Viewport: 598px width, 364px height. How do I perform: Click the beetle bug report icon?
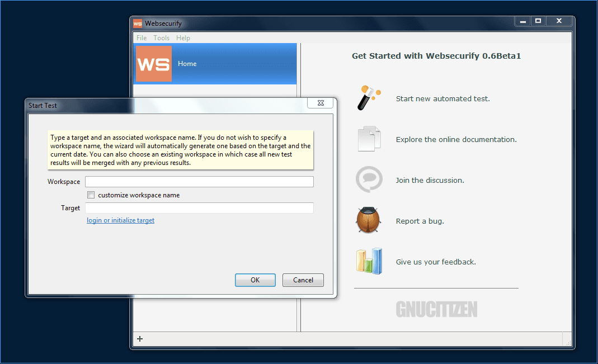point(369,220)
